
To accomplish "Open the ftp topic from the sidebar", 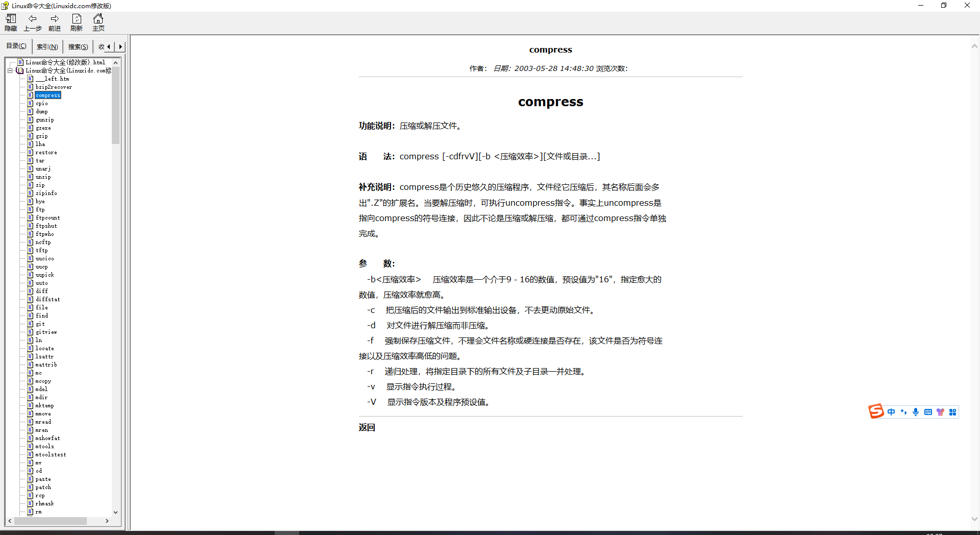I will pyautogui.click(x=39, y=209).
